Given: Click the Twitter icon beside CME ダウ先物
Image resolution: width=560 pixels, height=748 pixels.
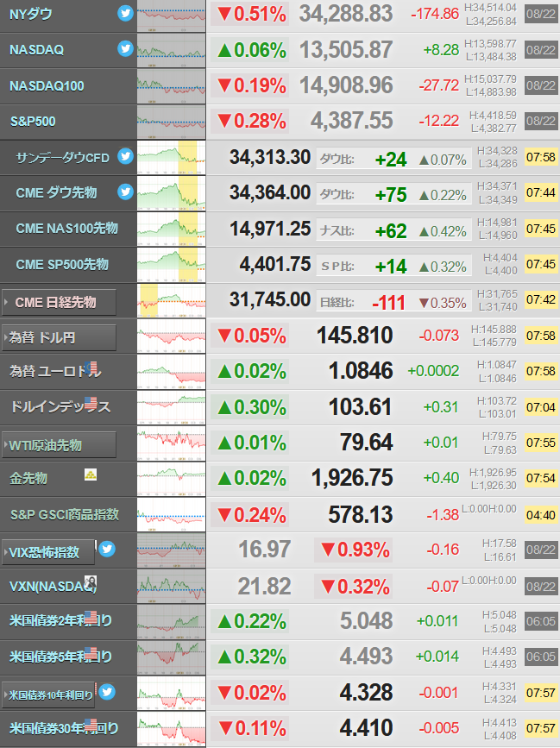Looking at the screenshot, I should pos(125,192).
